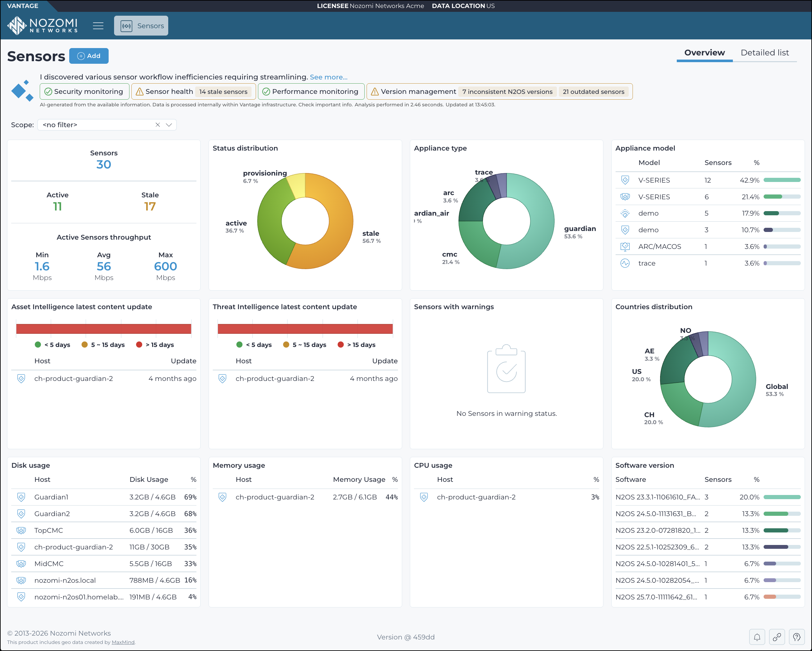Click the V-SERIES 42.9% progress bar
The width and height of the screenshot is (812, 651).
[782, 180]
